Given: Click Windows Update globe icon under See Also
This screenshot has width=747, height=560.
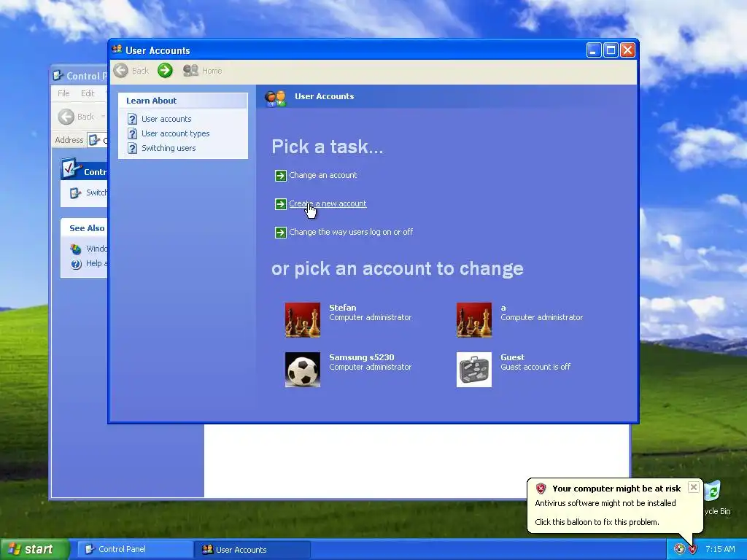Looking at the screenshot, I should [x=76, y=249].
